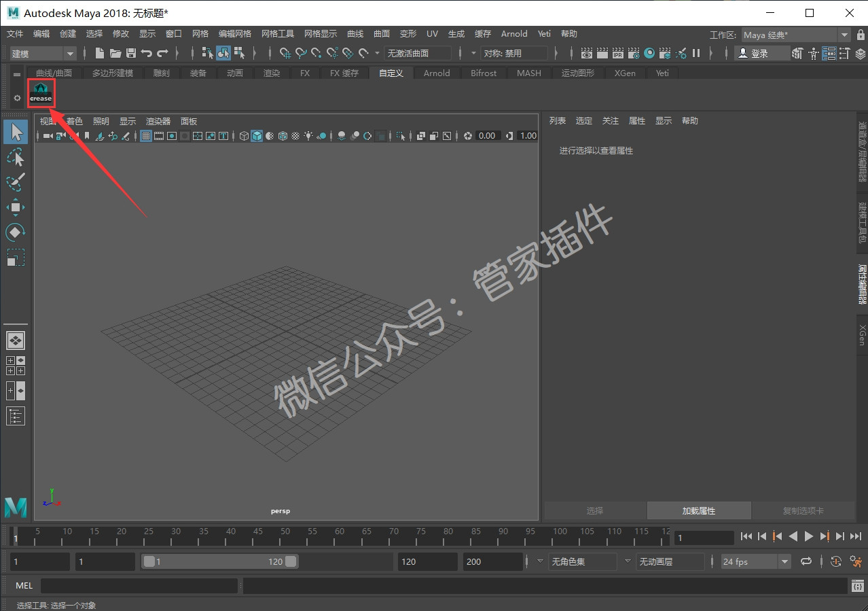The height and width of the screenshot is (611, 868).
Task: Enable smooth shade all in viewport
Action: coord(257,136)
